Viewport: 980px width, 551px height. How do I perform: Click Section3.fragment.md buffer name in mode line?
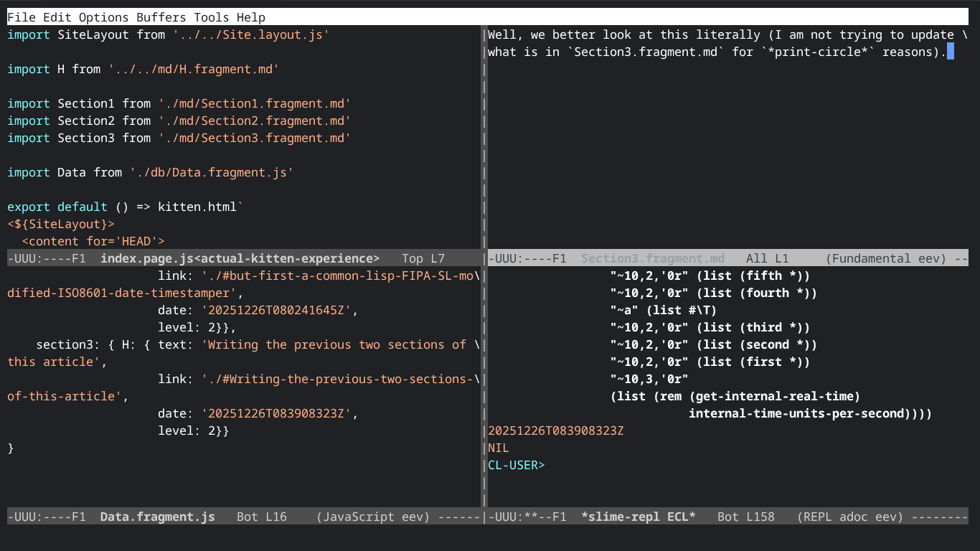click(x=652, y=258)
